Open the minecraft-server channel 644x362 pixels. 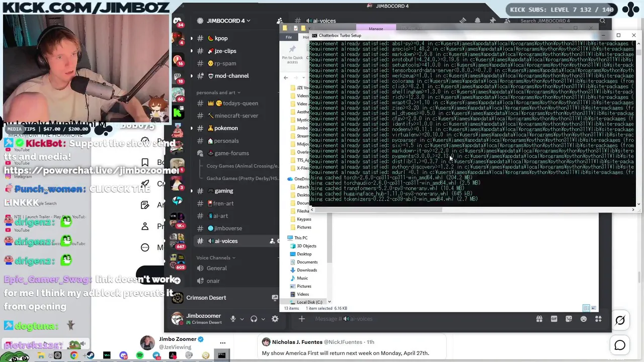coord(236,116)
